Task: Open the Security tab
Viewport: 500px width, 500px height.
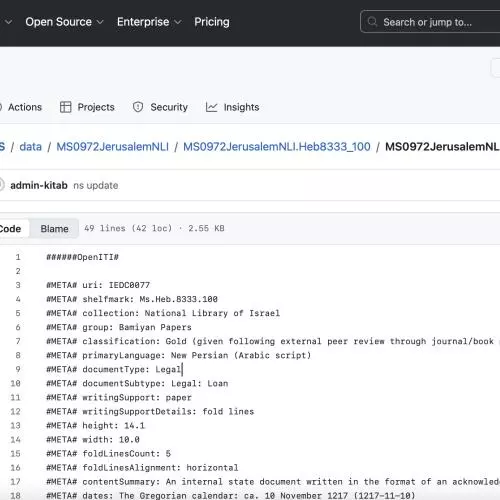Action: point(160,107)
